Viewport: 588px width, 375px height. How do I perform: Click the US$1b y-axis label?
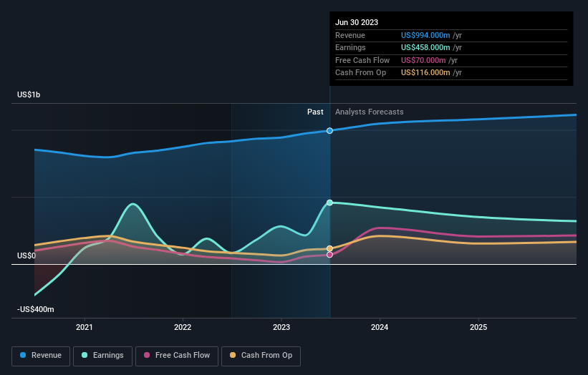pyautogui.click(x=29, y=94)
